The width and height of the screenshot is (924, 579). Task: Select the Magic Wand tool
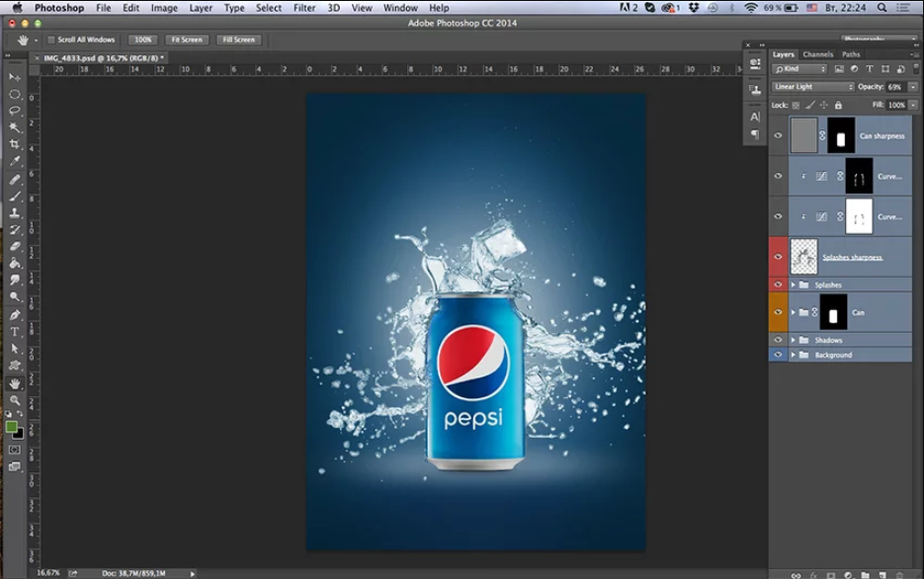[x=15, y=127]
